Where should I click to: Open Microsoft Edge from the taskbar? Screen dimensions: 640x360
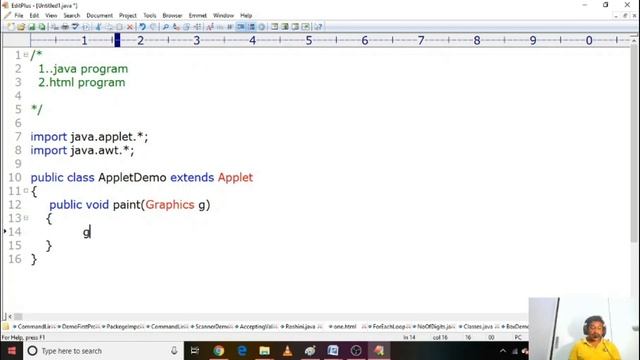coord(242,351)
